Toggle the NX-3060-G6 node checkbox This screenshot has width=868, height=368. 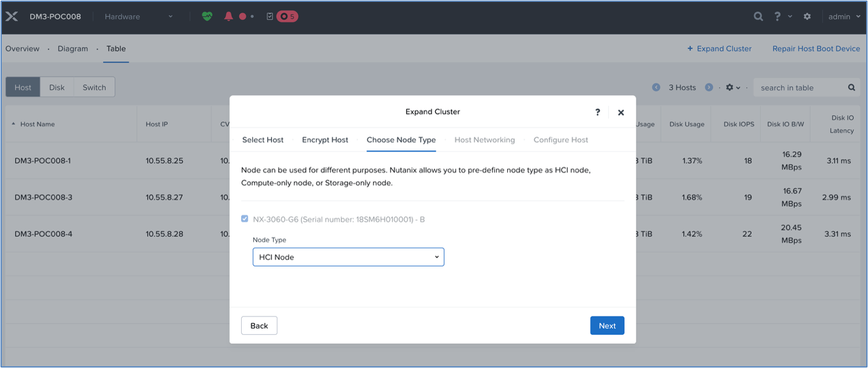pyautogui.click(x=245, y=219)
